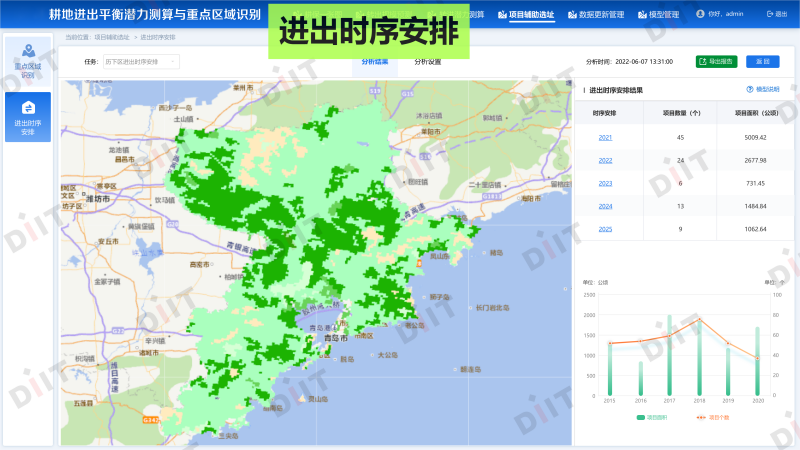
Task: Click cell value 2677.98
Action: (755, 160)
